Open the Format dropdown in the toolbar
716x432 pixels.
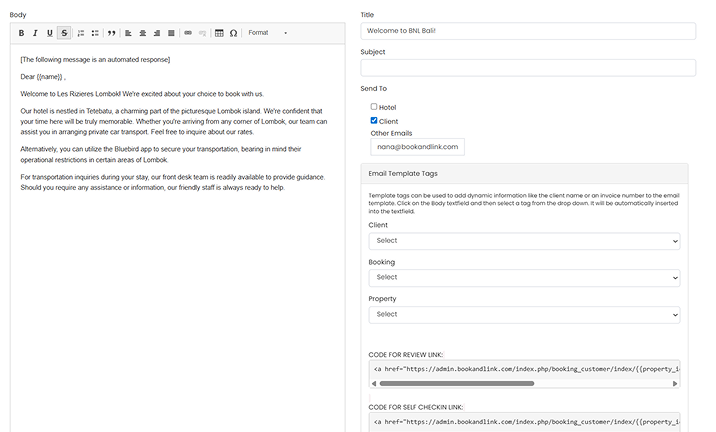click(x=268, y=33)
